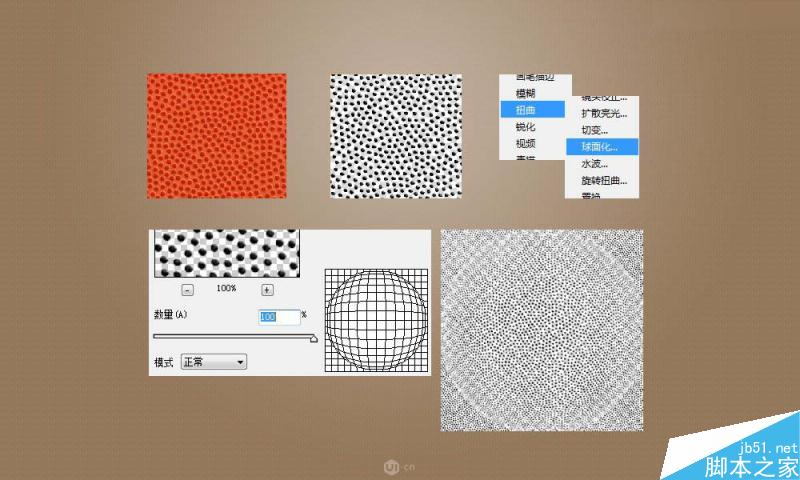800x480 pixels.
Task: Click the zoom in plus button
Action: [x=267, y=290]
